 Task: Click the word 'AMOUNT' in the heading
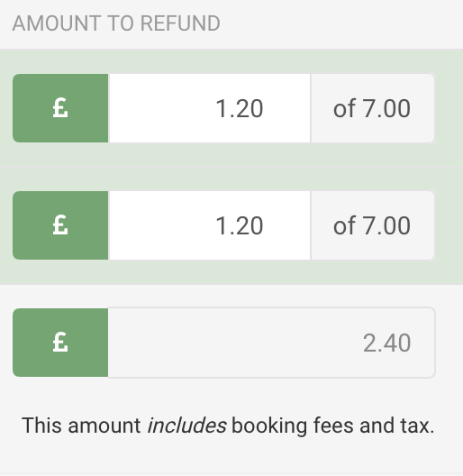pyautogui.click(x=57, y=23)
